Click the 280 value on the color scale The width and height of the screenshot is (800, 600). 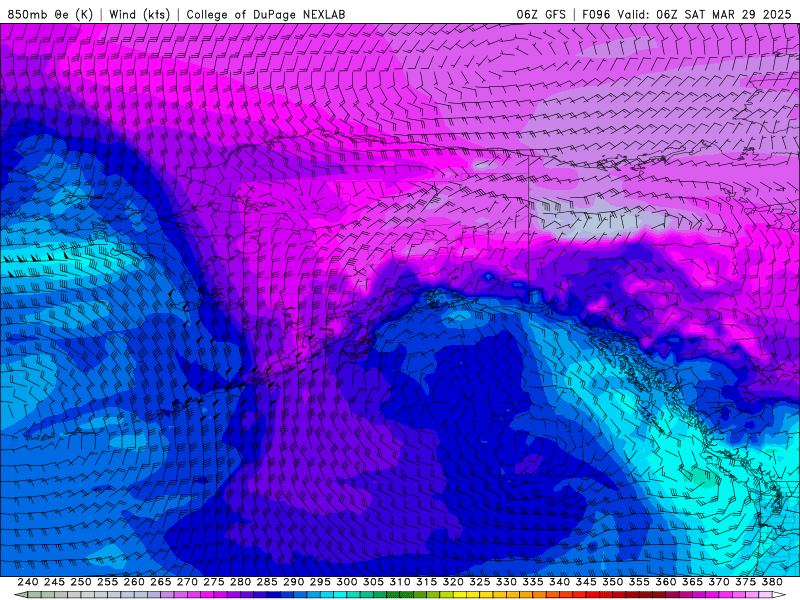click(240, 582)
